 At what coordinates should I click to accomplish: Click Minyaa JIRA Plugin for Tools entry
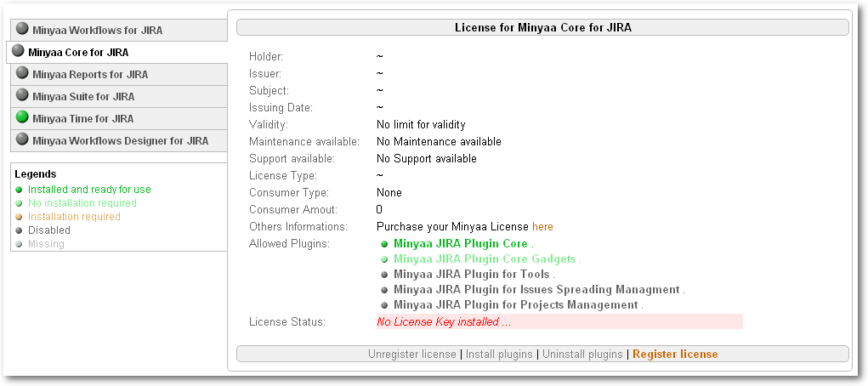(x=474, y=274)
